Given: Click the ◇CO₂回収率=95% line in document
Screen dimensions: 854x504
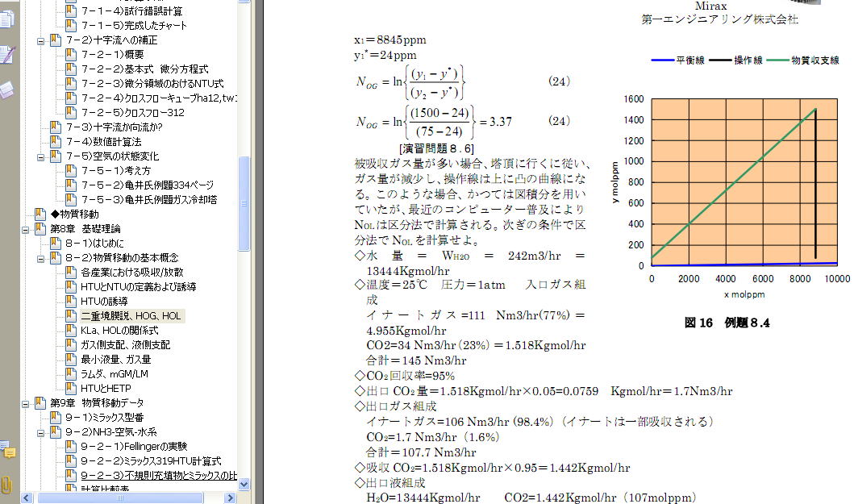Looking at the screenshot, I should point(404,376).
